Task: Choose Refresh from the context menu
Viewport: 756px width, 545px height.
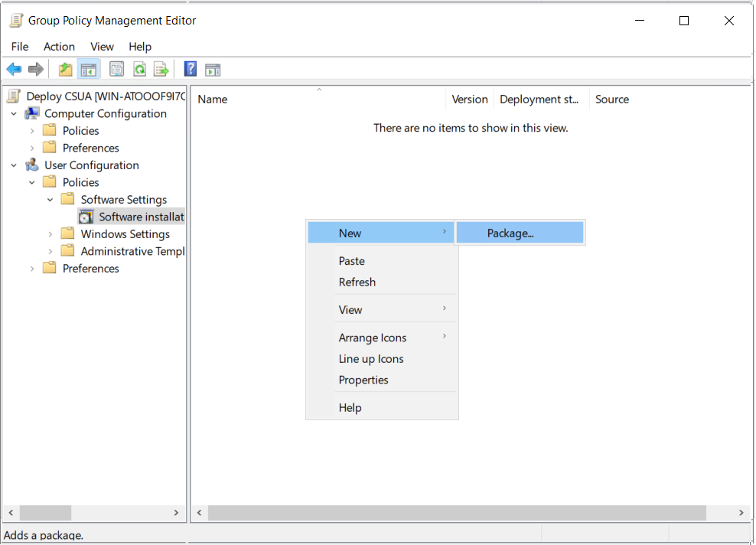Action: pyautogui.click(x=357, y=282)
